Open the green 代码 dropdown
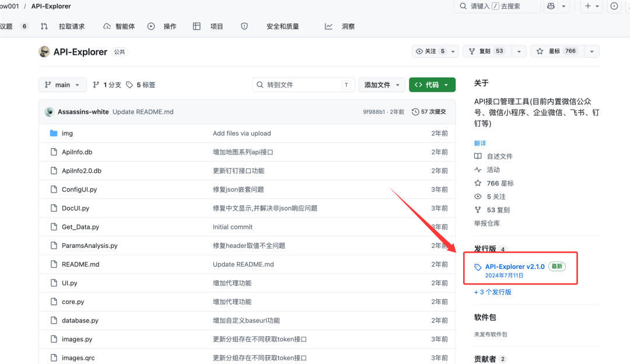 [x=432, y=85]
